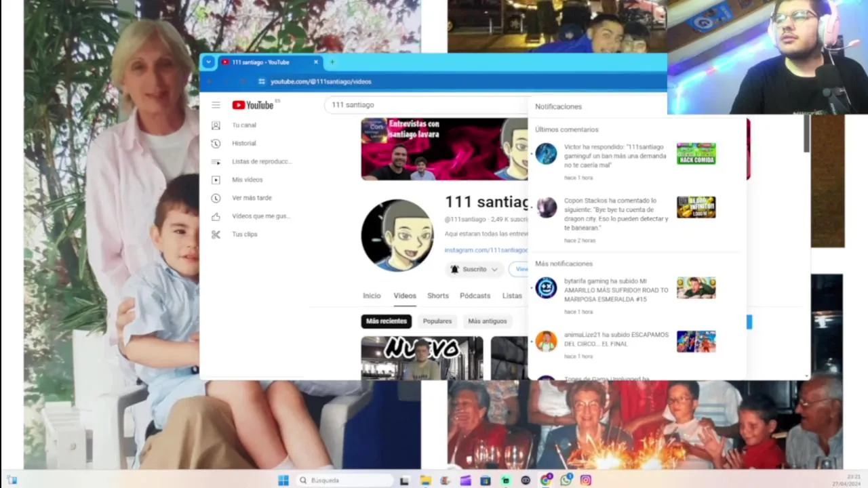The width and height of the screenshot is (868, 488).
Task: Click the YouTube page vertical scrollbar
Action: (806, 134)
